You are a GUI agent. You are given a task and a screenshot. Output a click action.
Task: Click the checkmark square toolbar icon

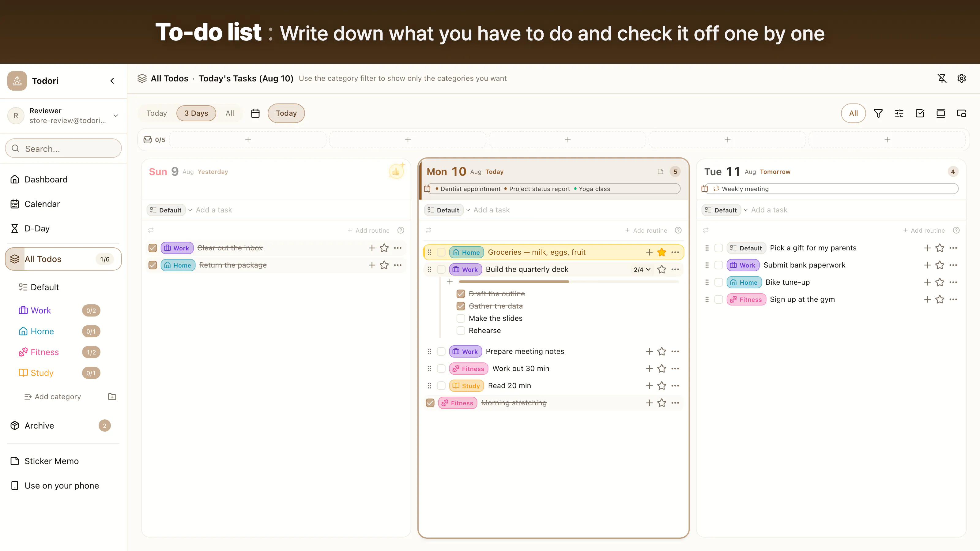[x=920, y=113]
